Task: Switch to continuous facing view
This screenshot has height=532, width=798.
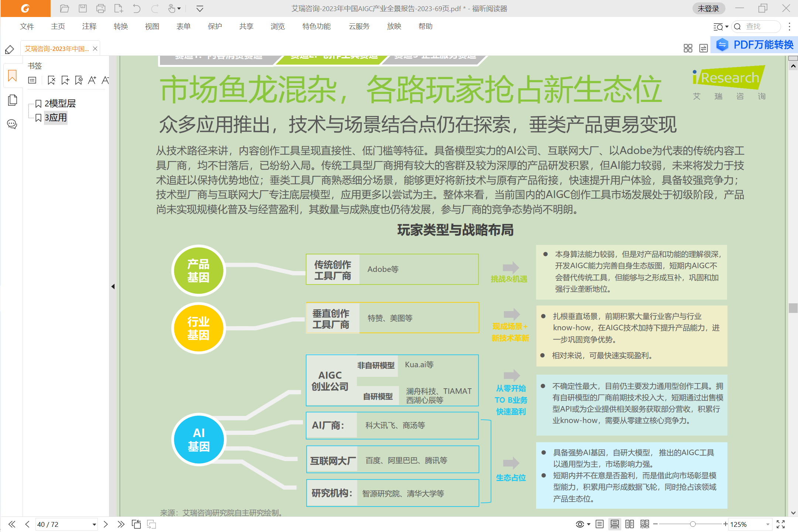Action: [x=645, y=524]
